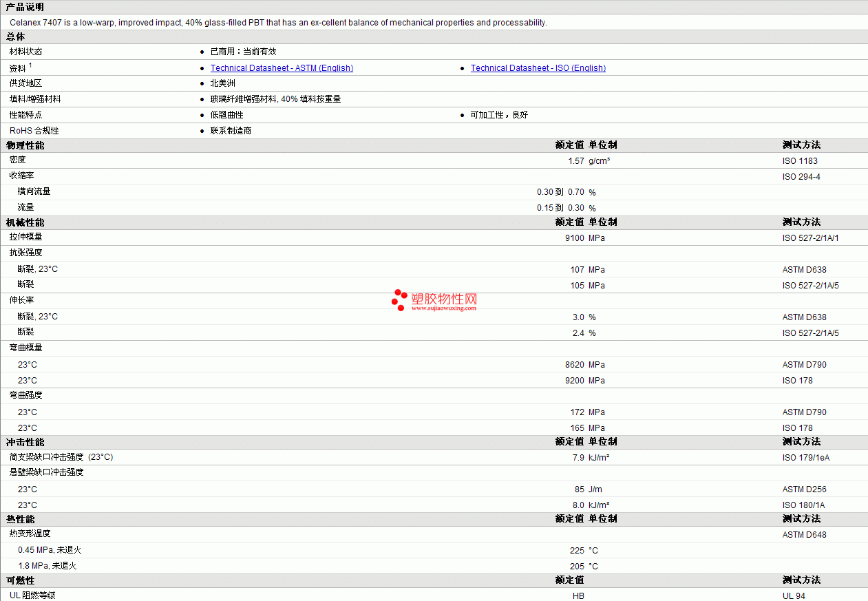This screenshot has height=601, width=868.
Task: Select the 密度 row label
Action: pyautogui.click(x=18, y=160)
